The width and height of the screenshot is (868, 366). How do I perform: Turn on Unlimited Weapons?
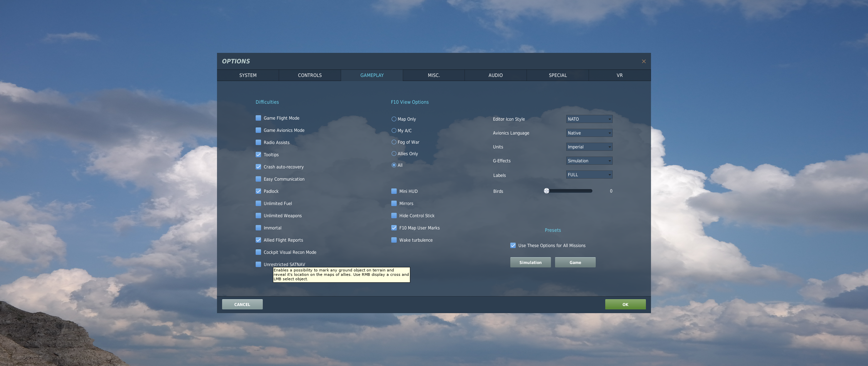258,216
